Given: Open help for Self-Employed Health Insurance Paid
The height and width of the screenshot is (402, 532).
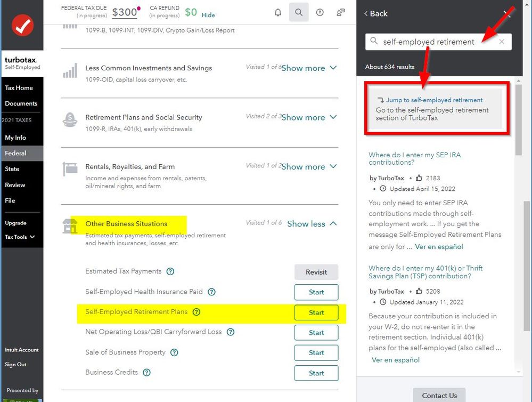Looking at the screenshot, I should tap(211, 292).
